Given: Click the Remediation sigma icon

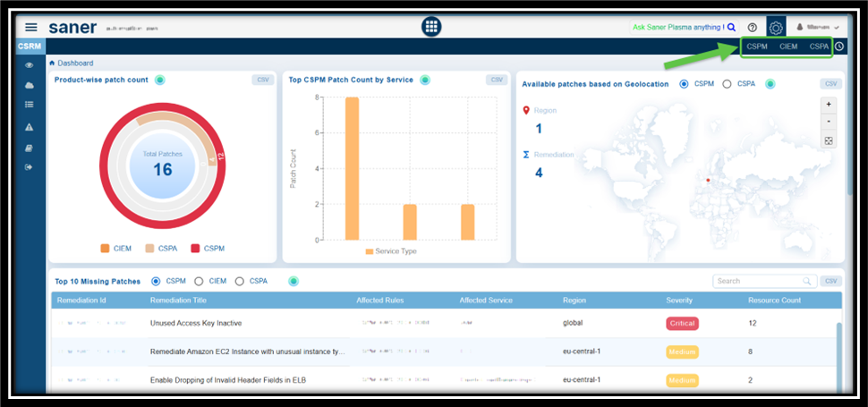Looking at the screenshot, I should pos(526,155).
